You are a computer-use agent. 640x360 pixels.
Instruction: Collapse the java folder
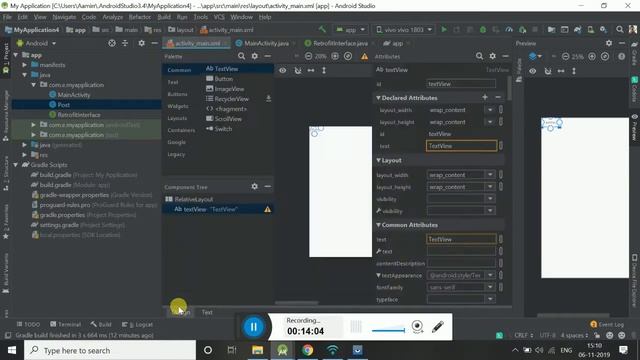24,75
